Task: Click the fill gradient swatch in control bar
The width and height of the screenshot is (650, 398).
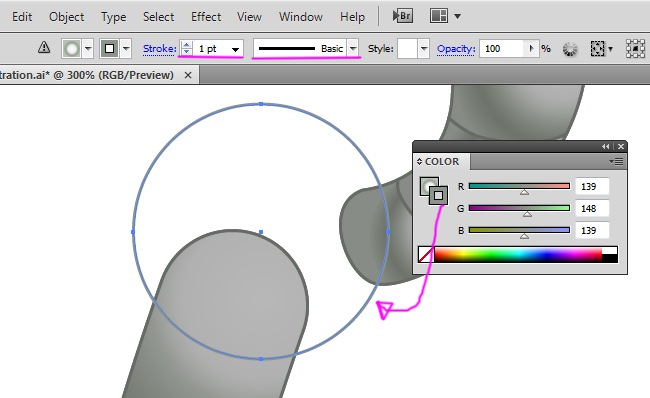Action: [72, 49]
